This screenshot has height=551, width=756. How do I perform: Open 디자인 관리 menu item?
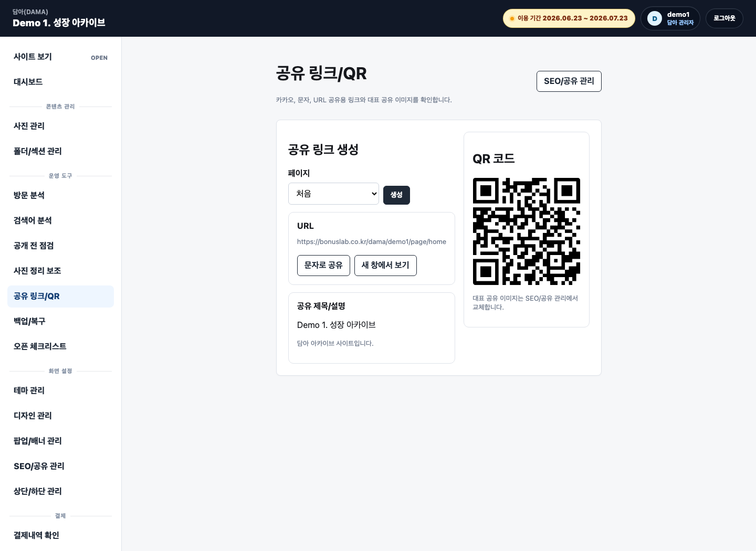(60, 416)
